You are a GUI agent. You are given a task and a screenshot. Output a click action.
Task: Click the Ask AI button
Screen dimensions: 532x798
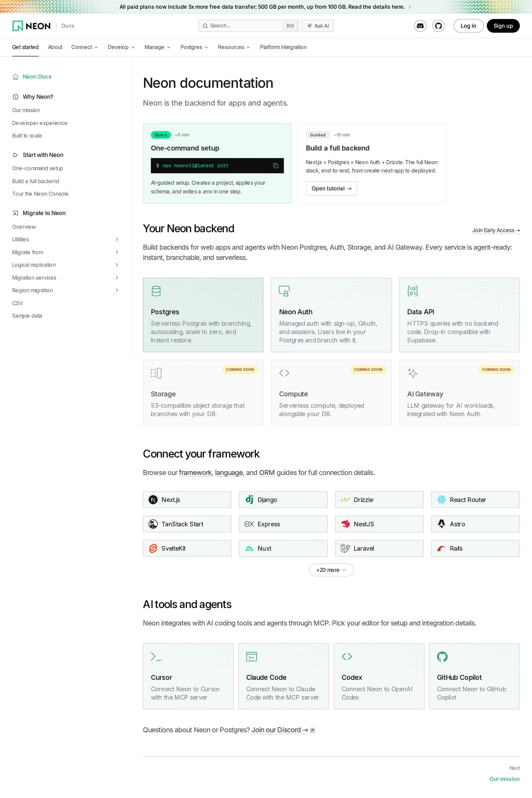318,26
